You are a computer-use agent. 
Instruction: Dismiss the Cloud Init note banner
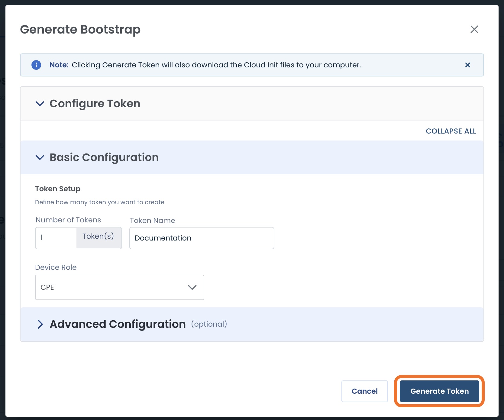(x=467, y=65)
